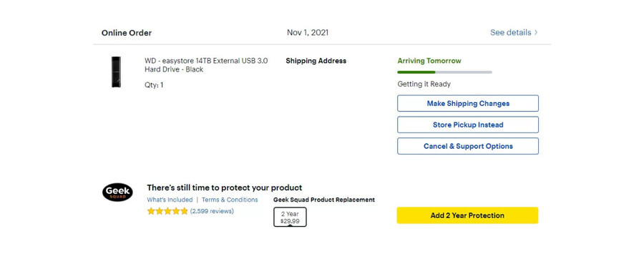Image resolution: width=644 pixels, height=264 pixels.
Task: Click the Nov 1, 2021 order date
Action: (308, 32)
